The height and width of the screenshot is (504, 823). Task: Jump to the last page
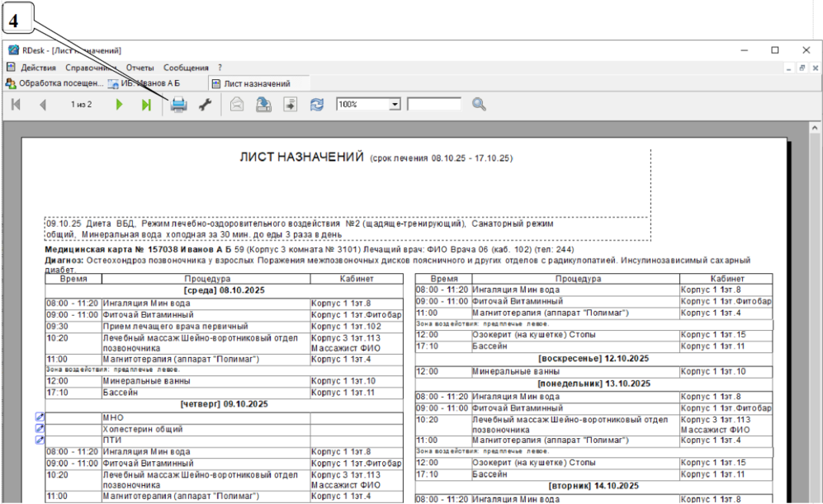(146, 105)
